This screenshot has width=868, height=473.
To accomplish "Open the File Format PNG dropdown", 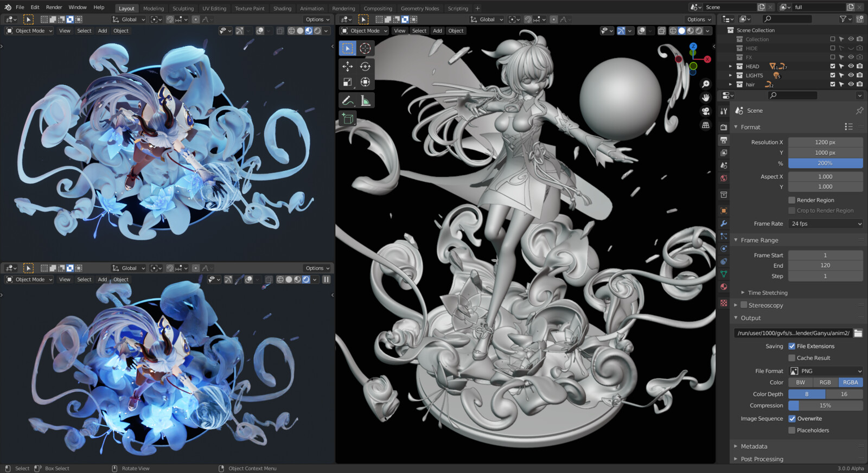I will [825, 371].
